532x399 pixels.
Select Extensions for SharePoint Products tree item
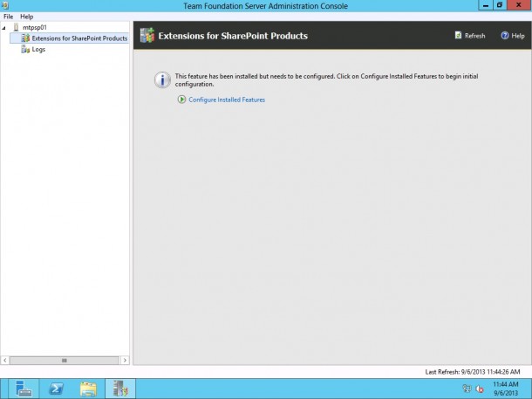[79, 38]
